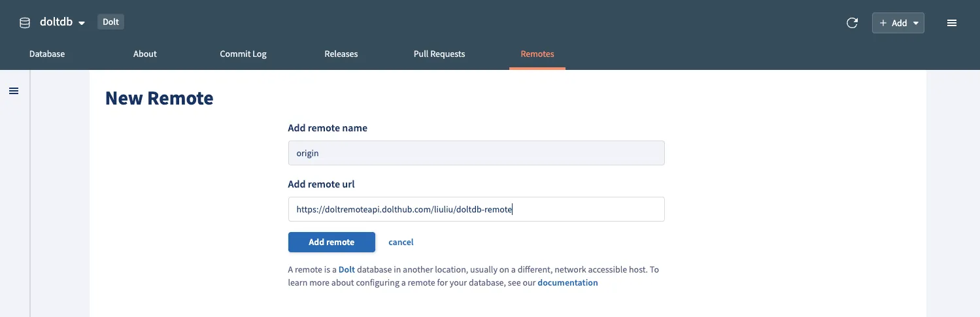The height and width of the screenshot is (317, 980).
Task: Follow the Dolt link in description
Action: 346,269
